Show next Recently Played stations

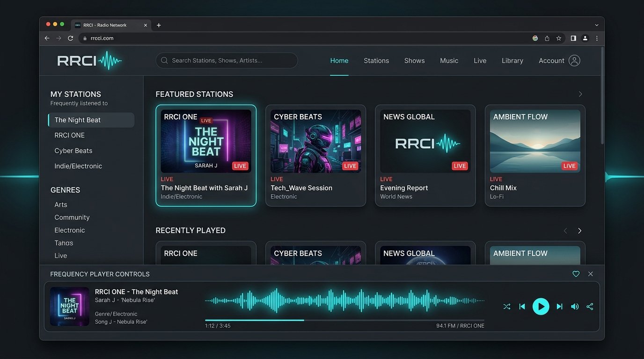(x=580, y=230)
